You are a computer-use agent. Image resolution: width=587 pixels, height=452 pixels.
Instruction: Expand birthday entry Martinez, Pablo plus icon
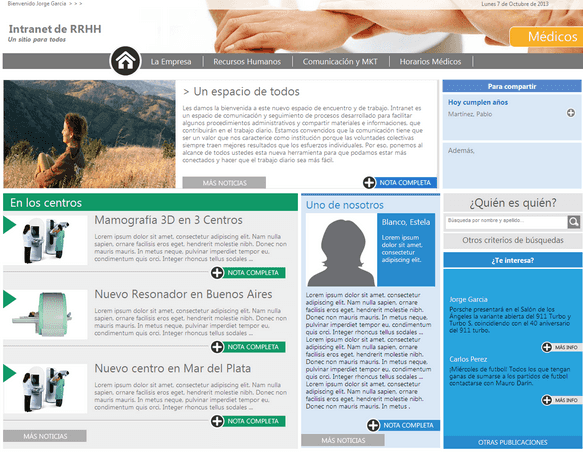pyautogui.click(x=571, y=113)
